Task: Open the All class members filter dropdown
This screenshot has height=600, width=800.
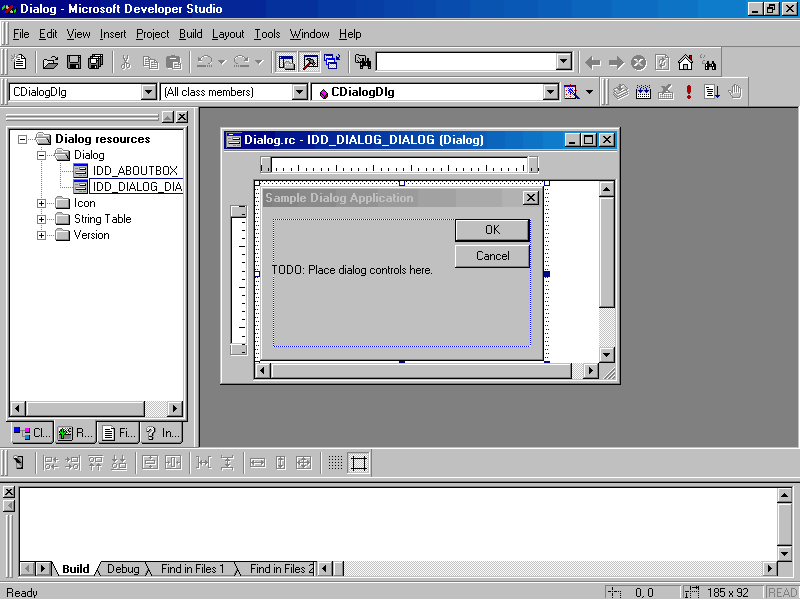Action: point(300,92)
